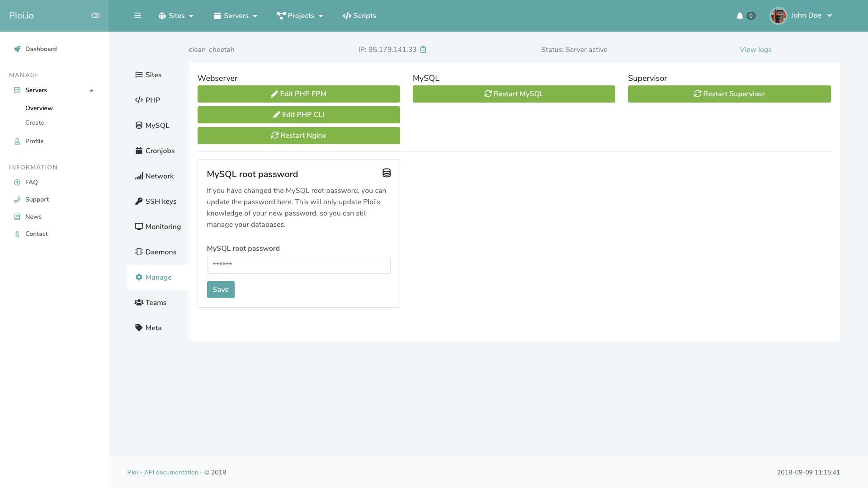868x488 pixels.
Task: Focus the MySQL root password input field
Action: pyautogui.click(x=298, y=265)
